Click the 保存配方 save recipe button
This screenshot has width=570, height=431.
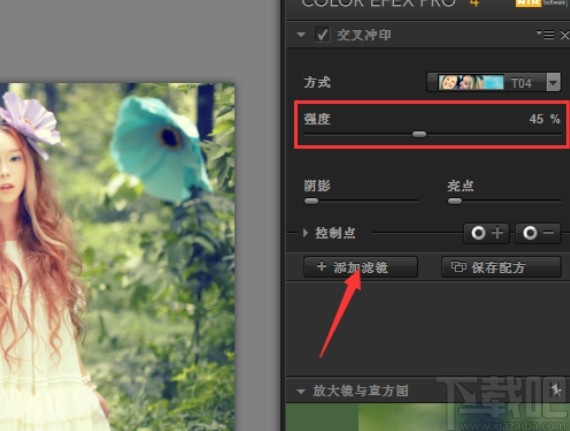click(x=501, y=267)
